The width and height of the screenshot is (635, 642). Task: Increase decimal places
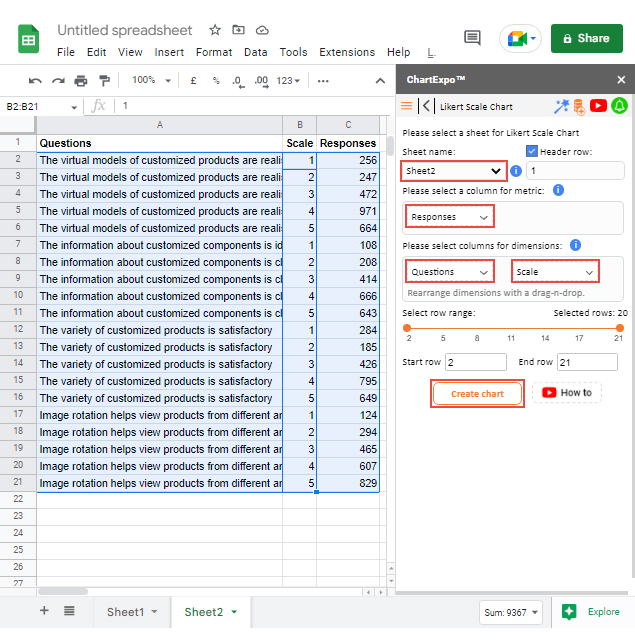pos(261,81)
